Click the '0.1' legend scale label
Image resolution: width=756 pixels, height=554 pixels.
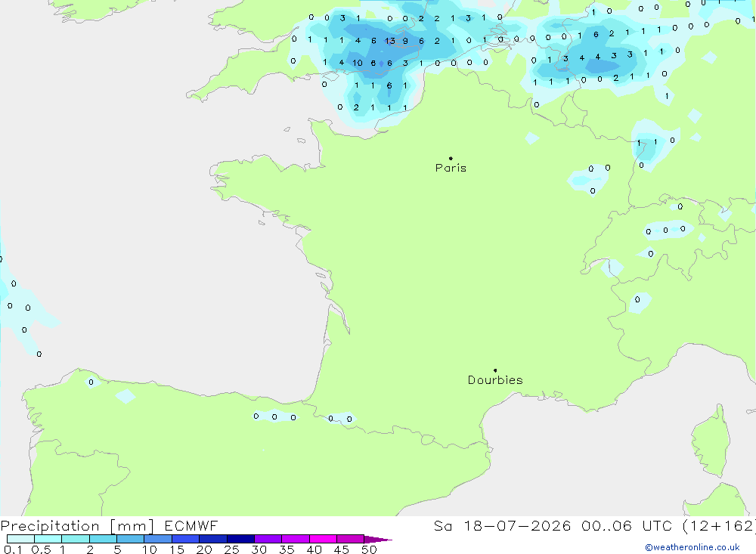pos(13,549)
